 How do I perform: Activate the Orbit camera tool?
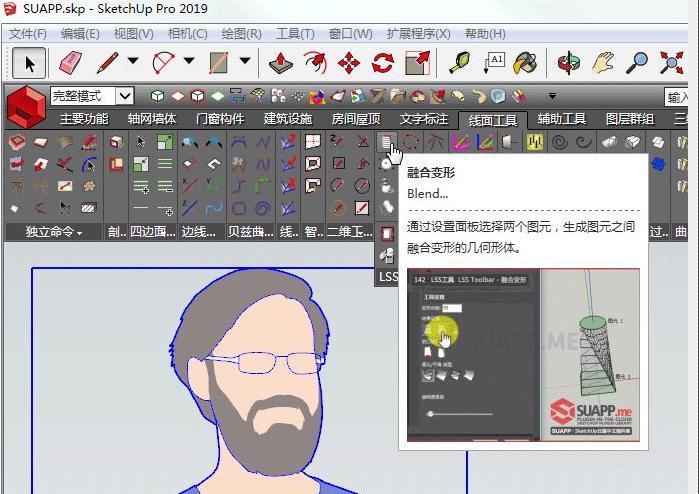570,63
